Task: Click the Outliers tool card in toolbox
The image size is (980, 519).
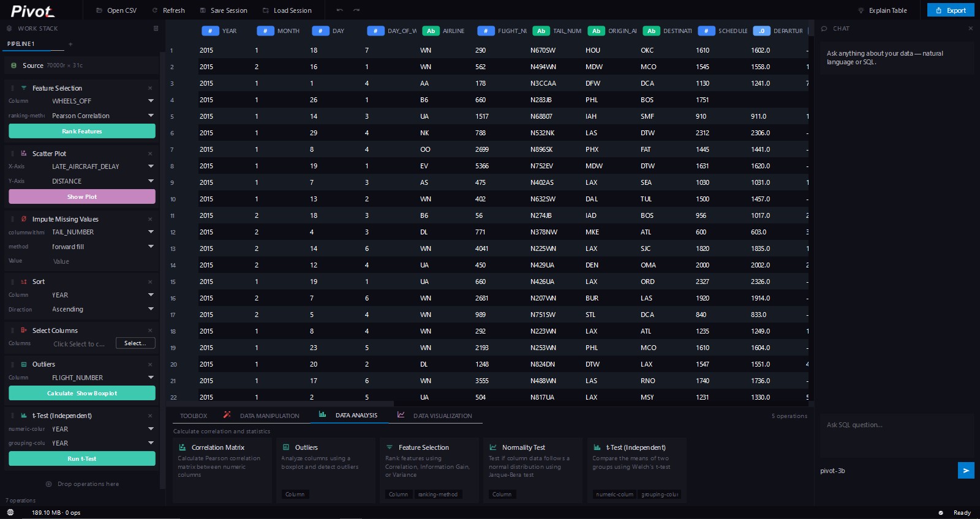Action: [326, 470]
